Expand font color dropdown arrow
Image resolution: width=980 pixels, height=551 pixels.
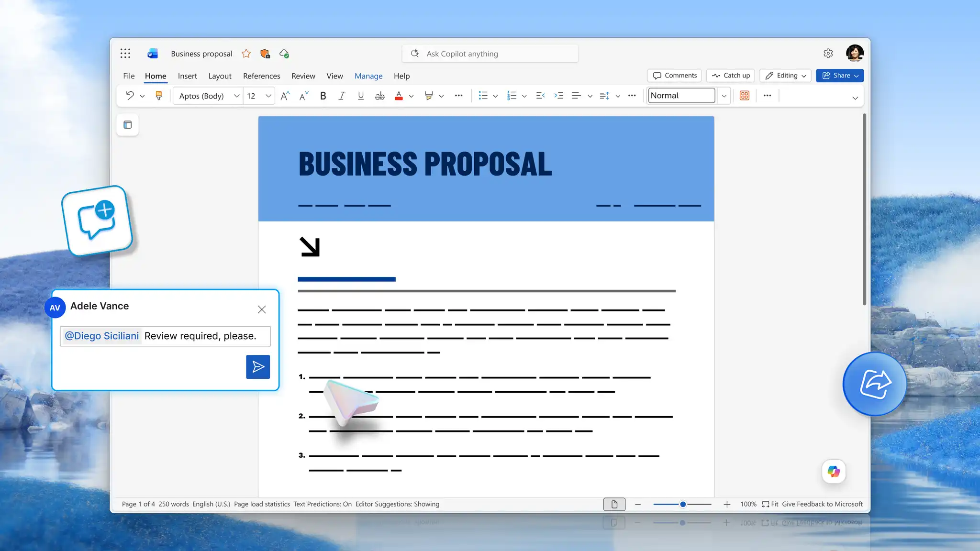(411, 96)
